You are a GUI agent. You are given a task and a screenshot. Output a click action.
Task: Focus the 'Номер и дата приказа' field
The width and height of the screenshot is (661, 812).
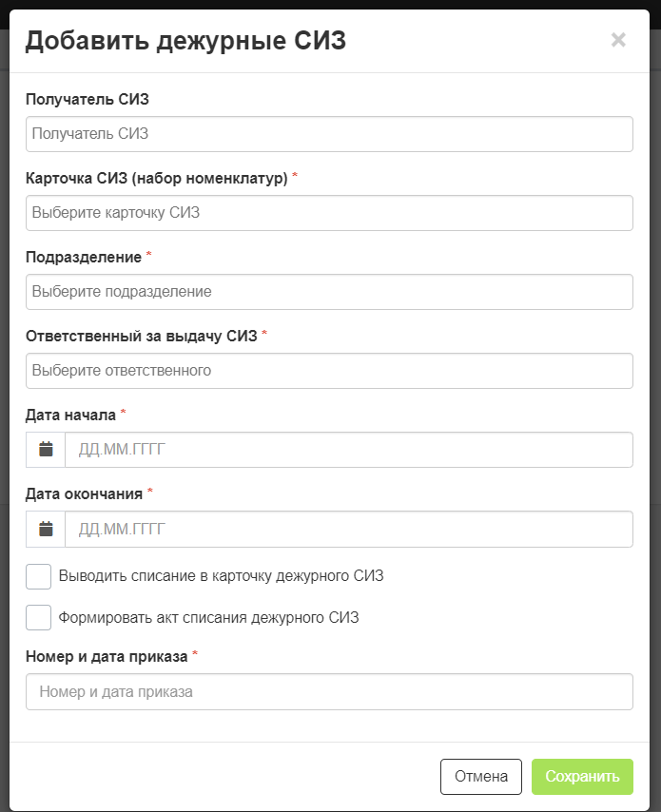329,692
